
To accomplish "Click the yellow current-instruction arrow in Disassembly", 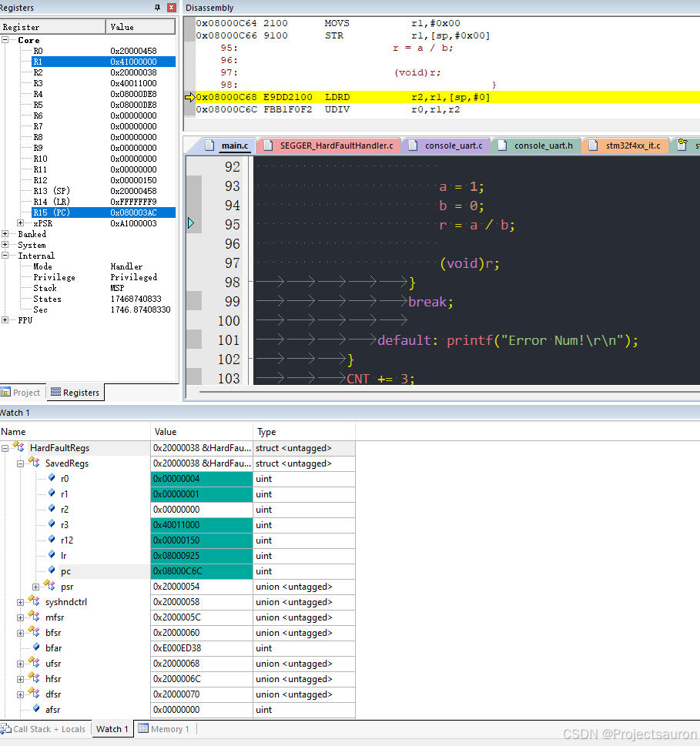I will click(190, 97).
